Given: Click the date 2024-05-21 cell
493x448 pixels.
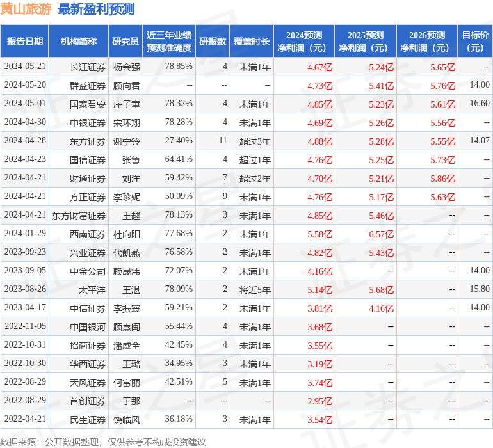Looking at the screenshot, I should point(25,67).
